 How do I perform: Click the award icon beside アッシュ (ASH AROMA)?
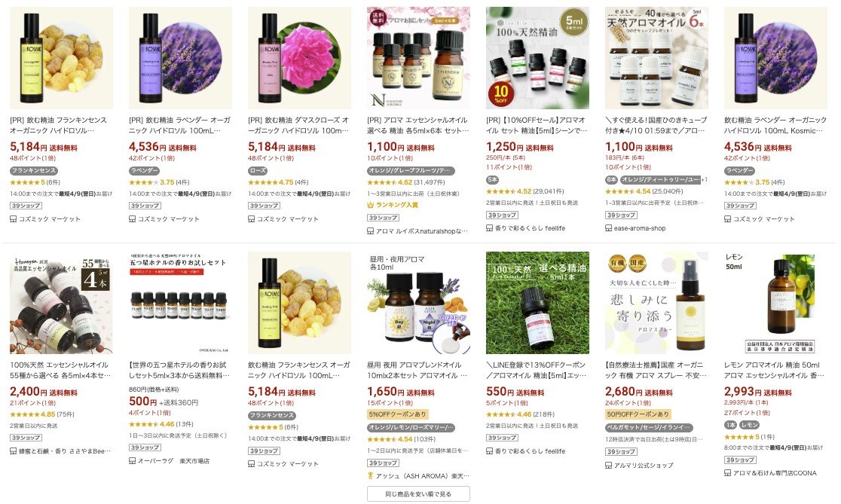[x=370, y=475]
